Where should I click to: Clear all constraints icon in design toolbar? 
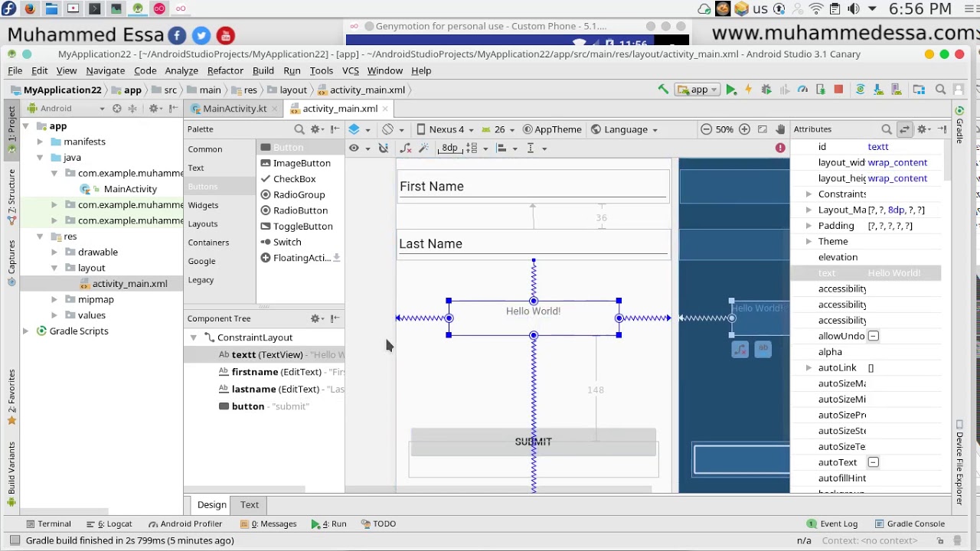coord(406,148)
